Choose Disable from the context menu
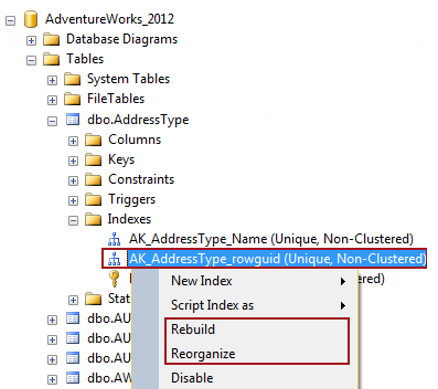This screenshot has height=389, width=438. [258, 378]
